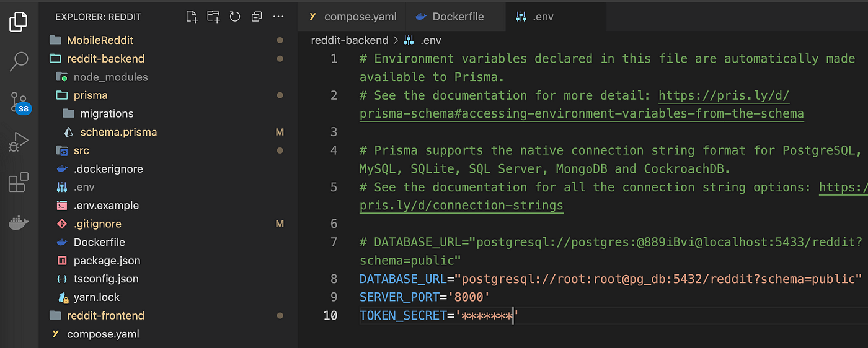Open the Docker view in activity bar

coord(19,223)
